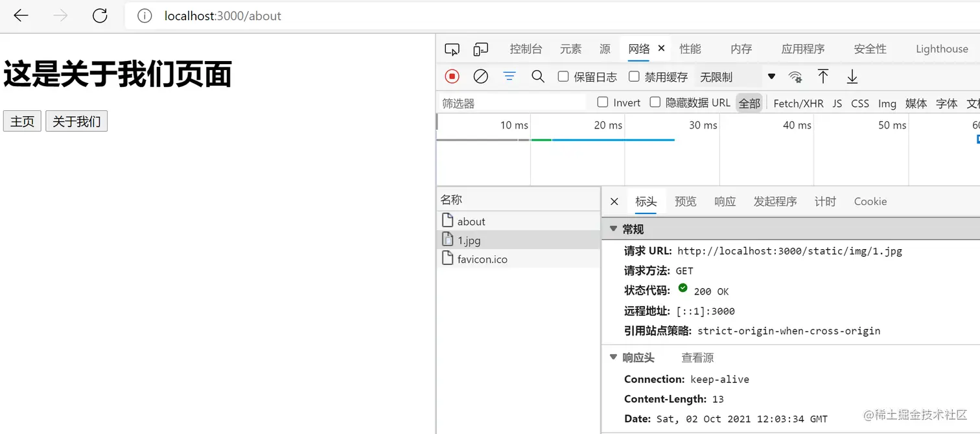Open the Performance tab (性能)

tap(690, 49)
